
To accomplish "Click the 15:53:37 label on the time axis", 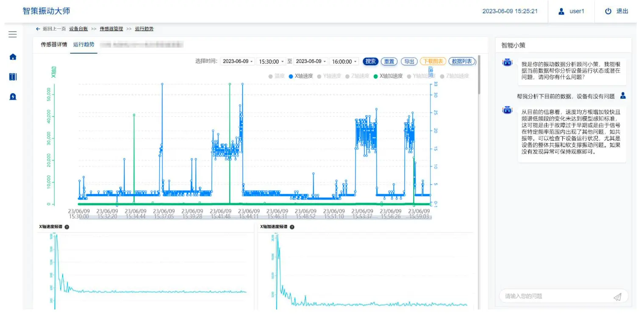I will (x=362, y=216).
